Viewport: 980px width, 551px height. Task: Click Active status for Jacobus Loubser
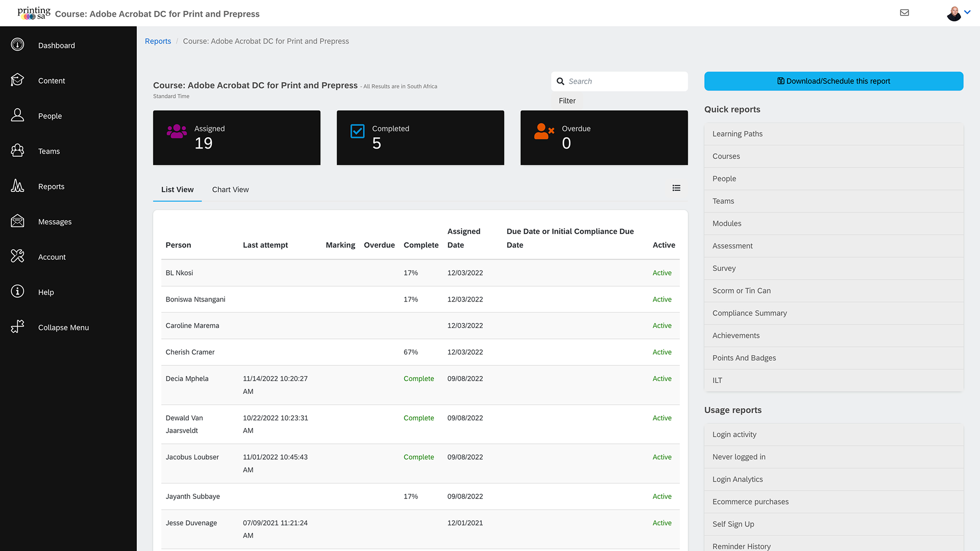coord(662,457)
